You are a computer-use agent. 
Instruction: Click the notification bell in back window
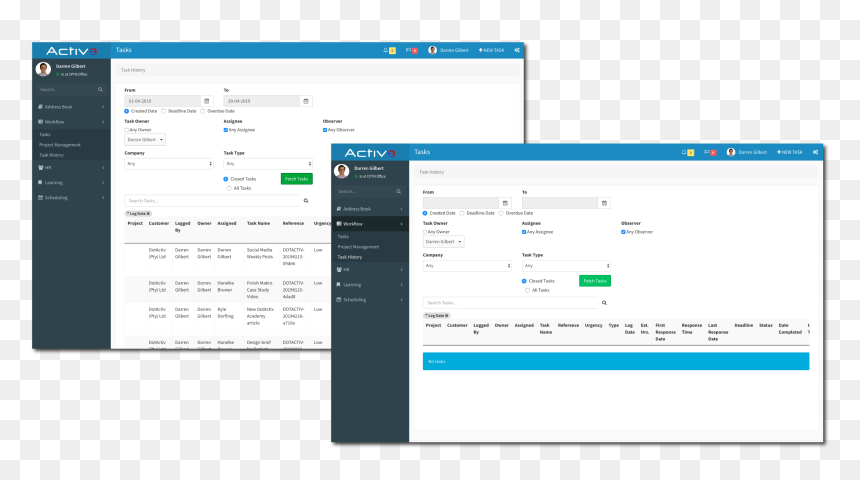pyautogui.click(x=386, y=50)
